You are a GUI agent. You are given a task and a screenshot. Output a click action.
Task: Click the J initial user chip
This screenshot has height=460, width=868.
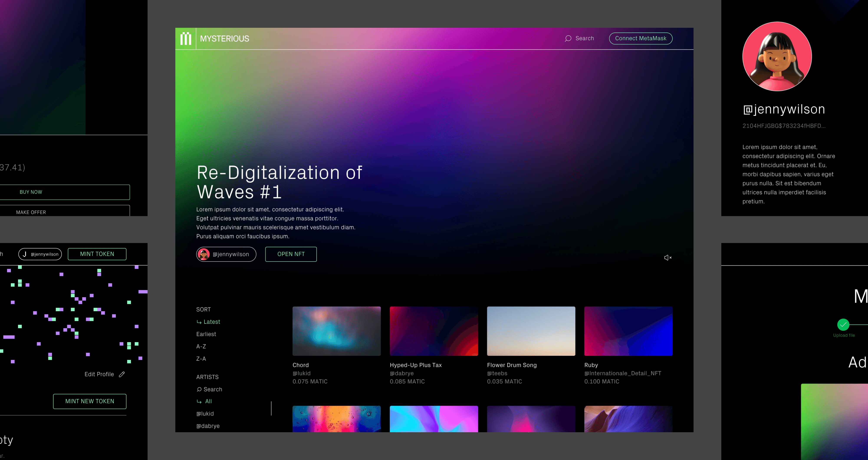pos(40,254)
